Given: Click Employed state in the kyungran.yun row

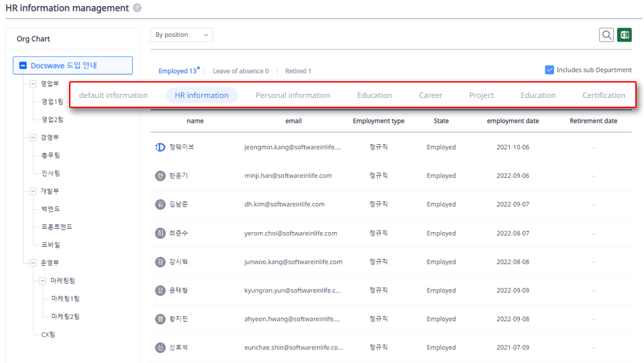Looking at the screenshot, I should [441, 291].
